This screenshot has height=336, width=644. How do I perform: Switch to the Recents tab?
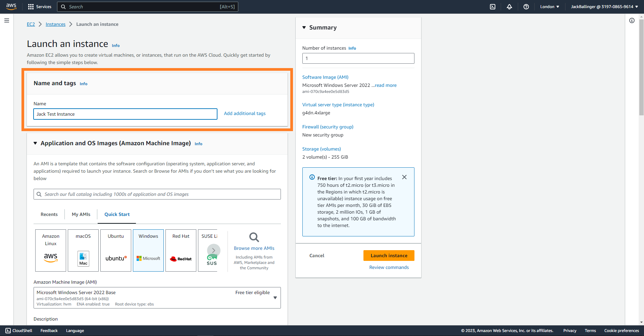coord(49,214)
